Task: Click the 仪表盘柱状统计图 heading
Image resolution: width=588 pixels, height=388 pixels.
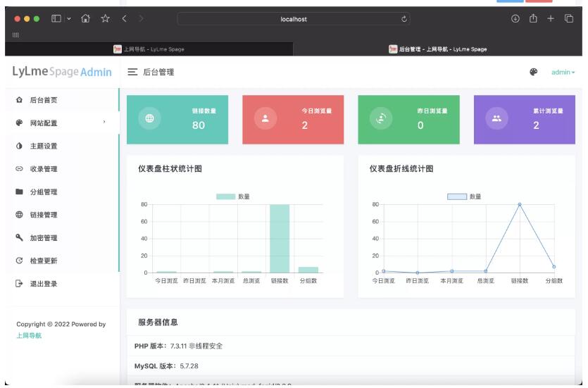Action: pyautogui.click(x=170, y=169)
